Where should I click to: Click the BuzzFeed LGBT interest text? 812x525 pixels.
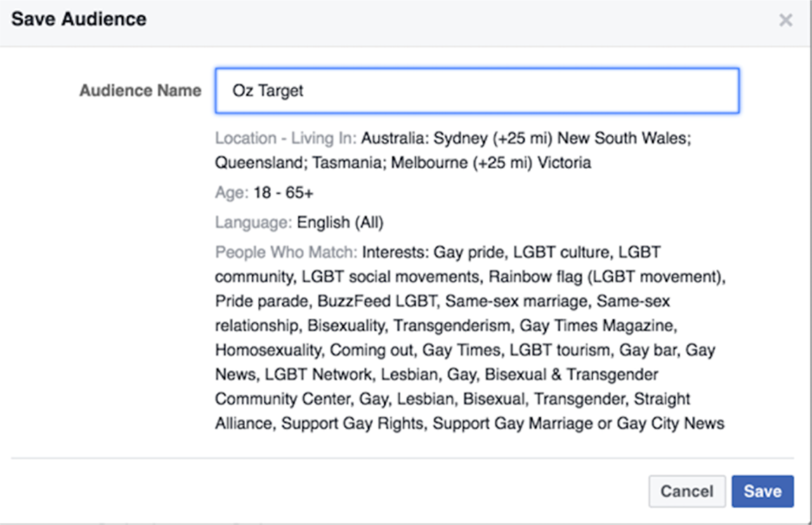(376, 301)
